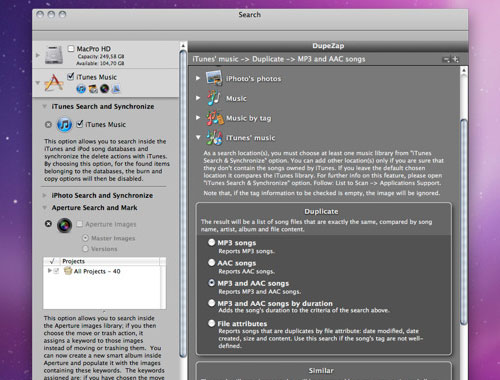Click the small Preview icon under iTunes Music
This screenshot has height=380, width=500.
point(116,89)
